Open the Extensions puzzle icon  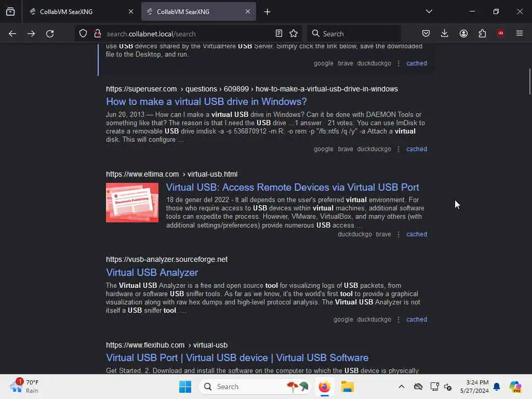click(x=482, y=33)
